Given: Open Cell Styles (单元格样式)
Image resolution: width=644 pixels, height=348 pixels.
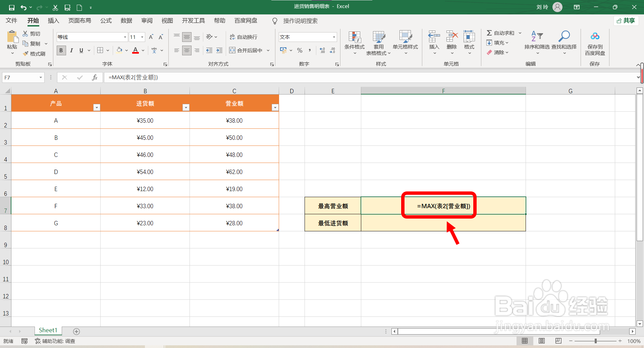Looking at the screenshot, I should point(406,43).
